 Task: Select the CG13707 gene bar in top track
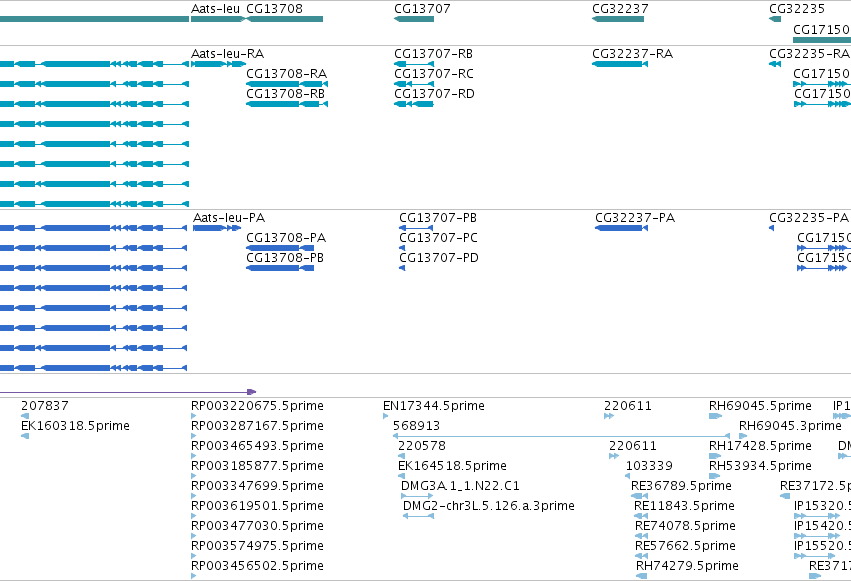414,20
